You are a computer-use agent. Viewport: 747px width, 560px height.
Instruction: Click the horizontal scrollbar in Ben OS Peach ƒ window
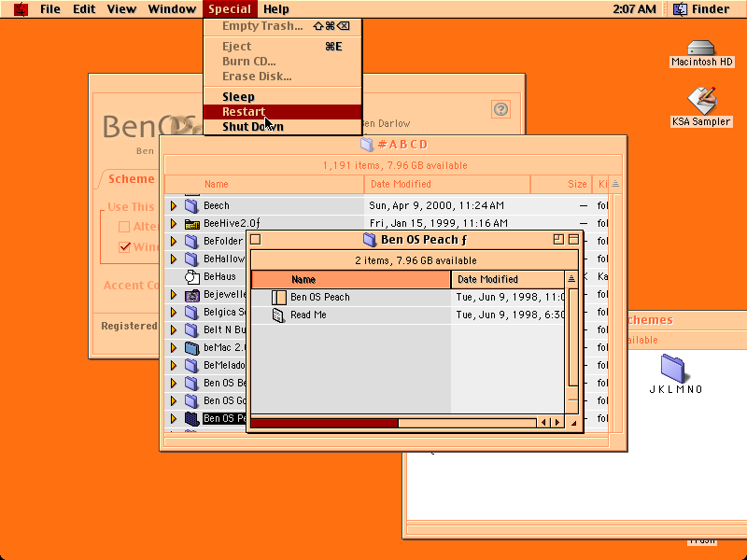(393, 423)
